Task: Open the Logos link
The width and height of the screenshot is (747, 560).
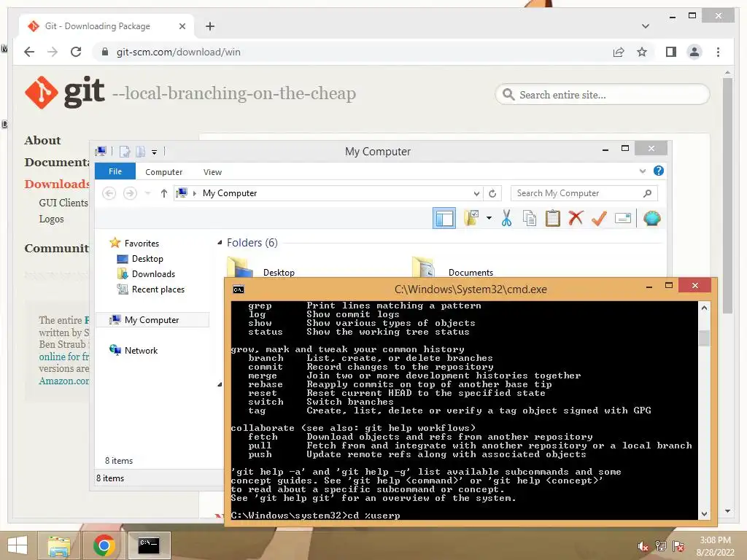Action: click(51, 219)
